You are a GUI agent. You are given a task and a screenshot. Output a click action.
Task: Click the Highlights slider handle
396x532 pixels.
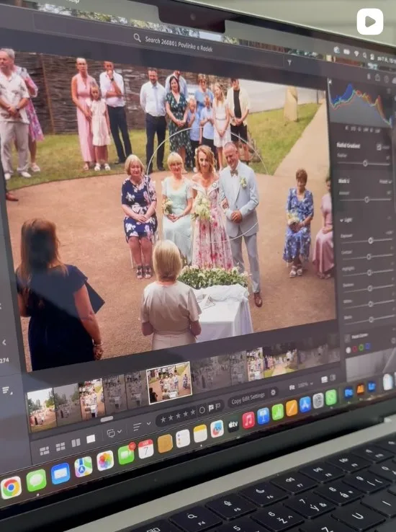coord(369,272)
